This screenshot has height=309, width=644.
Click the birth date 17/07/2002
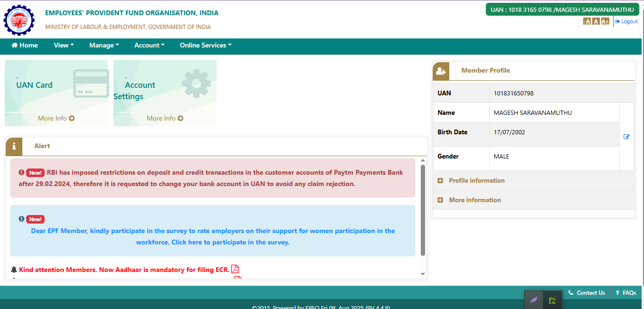[x=510, y=132]
